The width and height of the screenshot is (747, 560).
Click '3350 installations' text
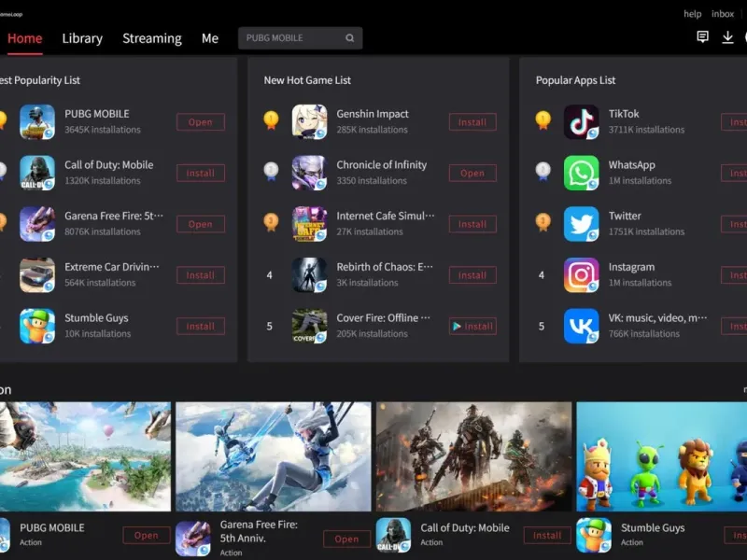(372, 180)
